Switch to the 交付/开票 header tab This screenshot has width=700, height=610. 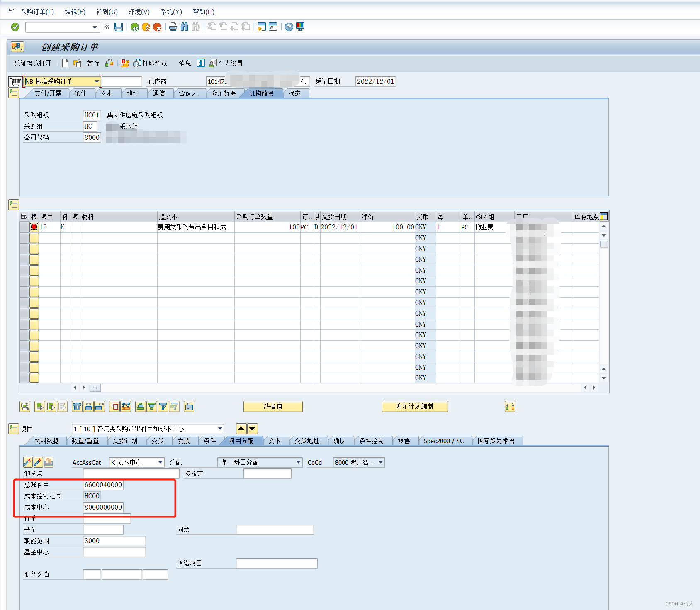tap(48, 93)
